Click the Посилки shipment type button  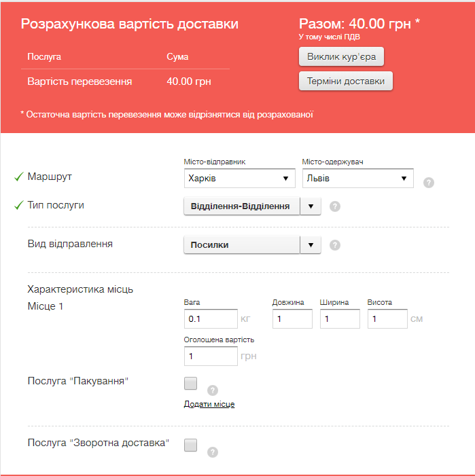point(242,245)
